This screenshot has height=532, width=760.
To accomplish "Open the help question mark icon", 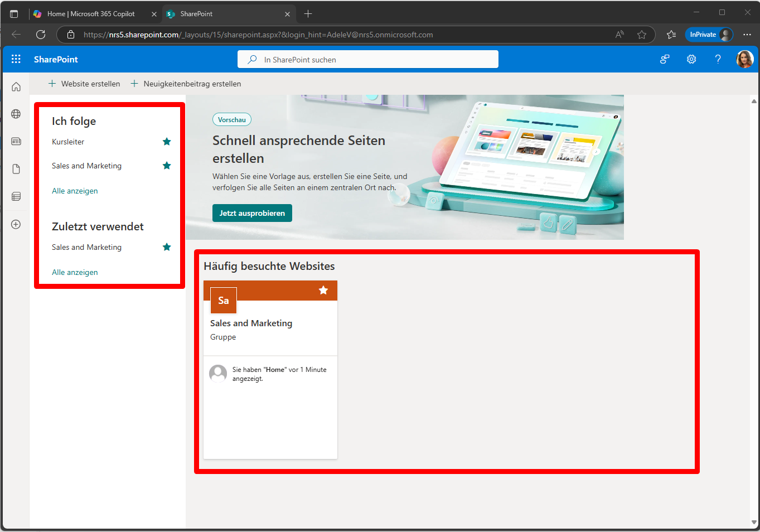I will click(x=718, y=59).
